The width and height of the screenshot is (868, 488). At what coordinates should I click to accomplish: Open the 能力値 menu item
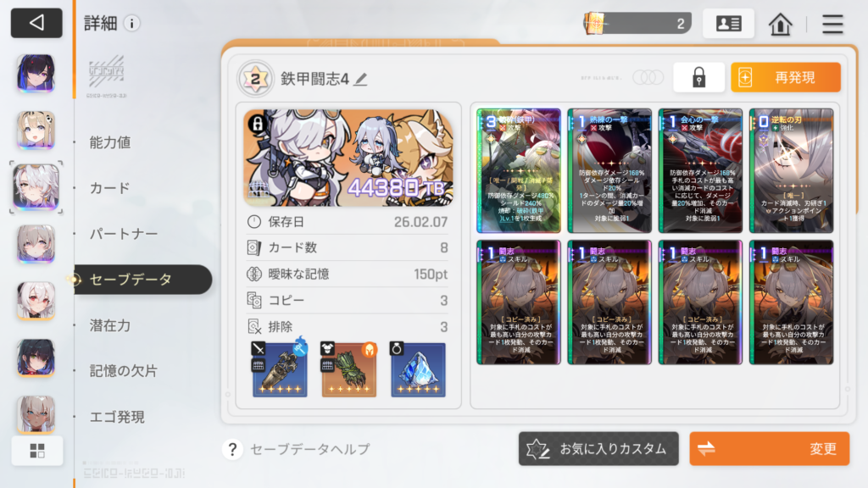pyautogui.click(x=110, y=142)
